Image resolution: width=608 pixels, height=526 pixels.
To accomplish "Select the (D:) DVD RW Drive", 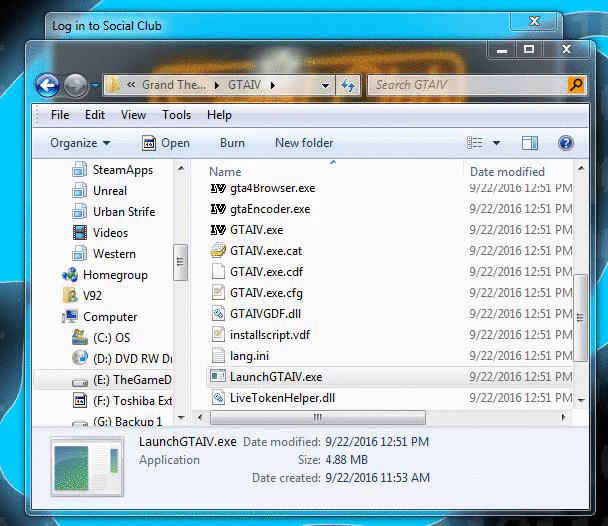I will pos(122,359).
